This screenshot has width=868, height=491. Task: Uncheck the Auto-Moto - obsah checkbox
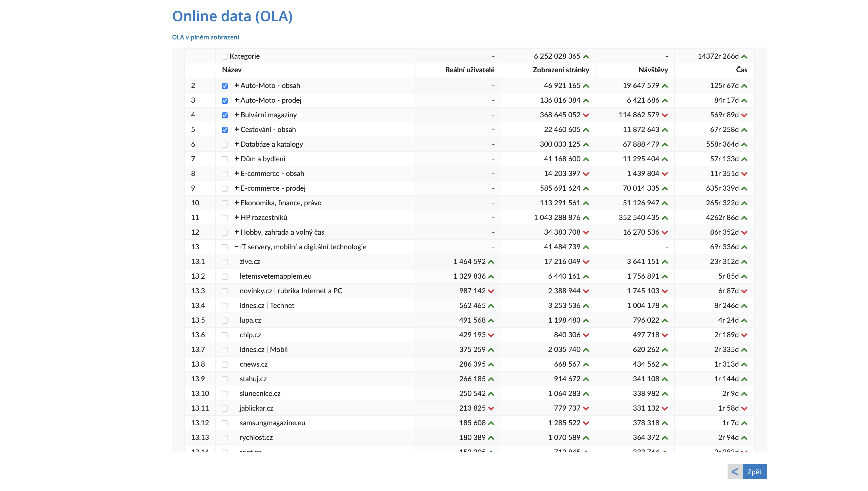[x=224, y=86]
